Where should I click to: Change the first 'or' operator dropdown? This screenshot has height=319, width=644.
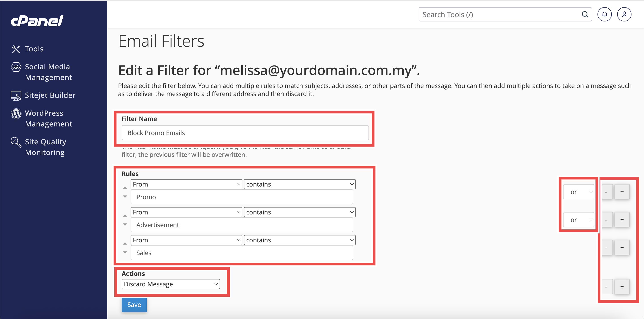(578, 192)
